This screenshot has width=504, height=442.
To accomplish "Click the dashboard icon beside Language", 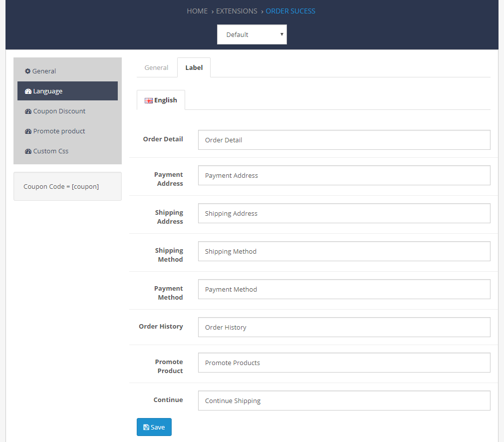I will pyautogui.click(x=28, y=91).
